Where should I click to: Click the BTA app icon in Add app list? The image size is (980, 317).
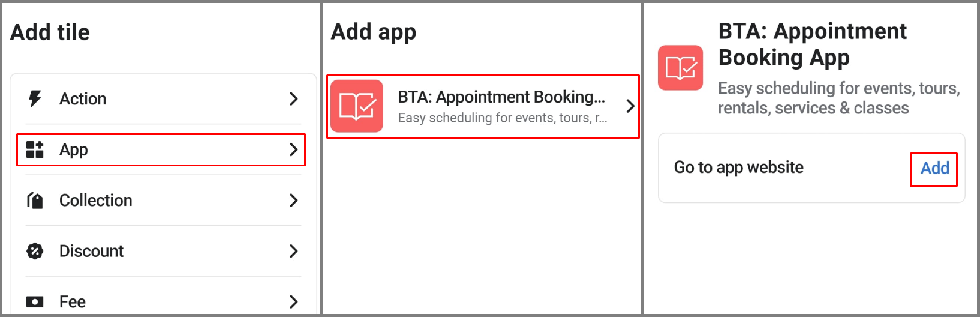(x=357, y=106)
